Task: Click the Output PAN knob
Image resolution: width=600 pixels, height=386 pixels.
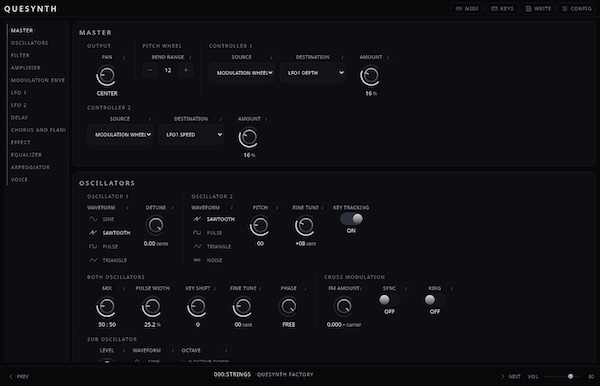Action: (106, 76)
